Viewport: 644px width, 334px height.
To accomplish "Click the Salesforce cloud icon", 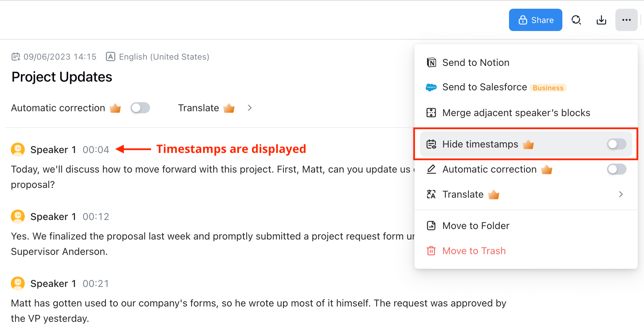I will coord(432,87).
